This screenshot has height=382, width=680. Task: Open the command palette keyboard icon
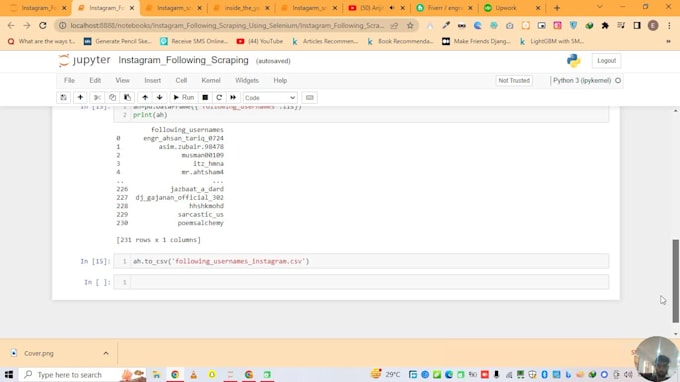(x=310, y=98)
